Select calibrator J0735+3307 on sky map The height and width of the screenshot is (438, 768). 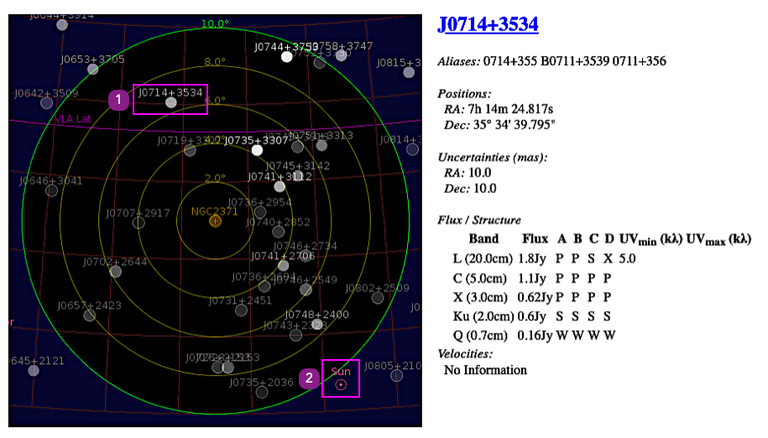(x=257, y=149)
